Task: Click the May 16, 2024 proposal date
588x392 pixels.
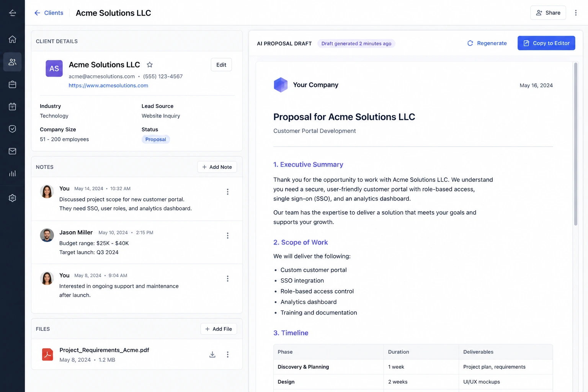Action: click(x=536, y=85)
